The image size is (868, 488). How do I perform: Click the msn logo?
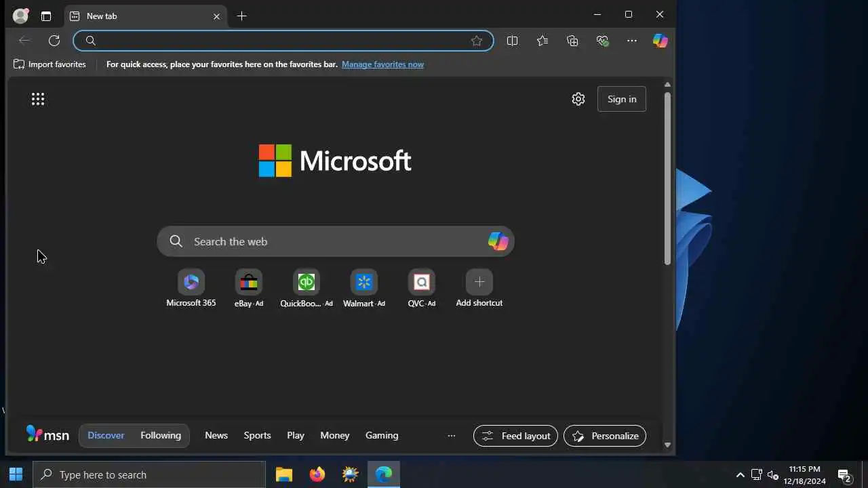(47, 434)
